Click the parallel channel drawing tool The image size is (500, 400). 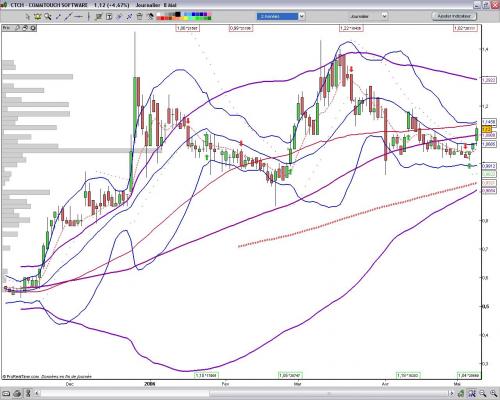[x=99, y=17]
